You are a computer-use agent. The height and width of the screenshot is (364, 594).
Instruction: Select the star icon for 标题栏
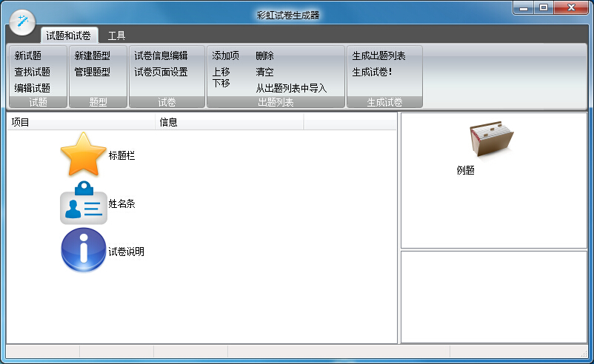click(x=84, y=155)
